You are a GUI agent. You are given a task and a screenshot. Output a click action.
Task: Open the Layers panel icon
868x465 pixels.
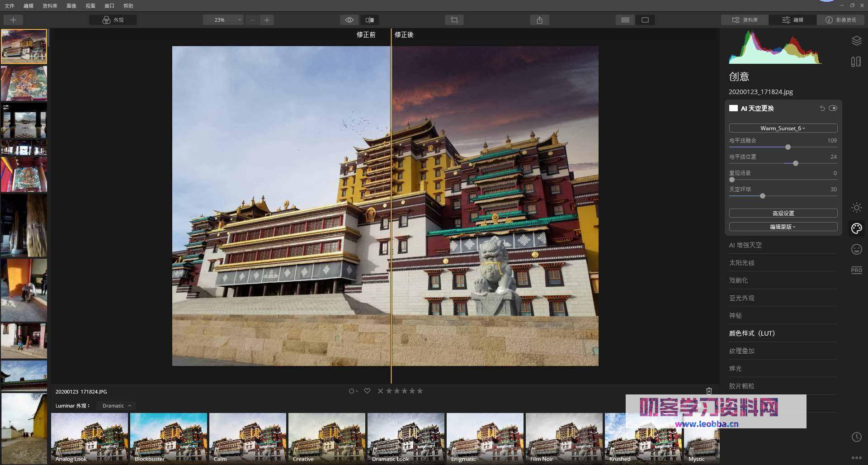click(856, 41)
